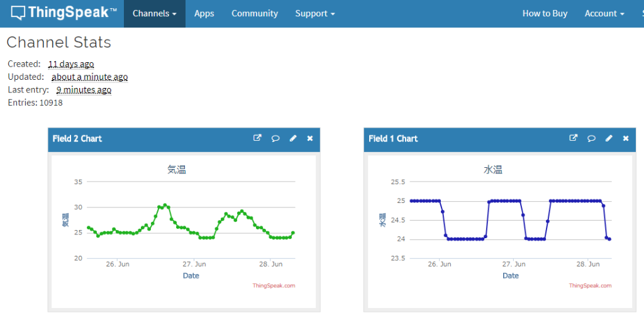Click the peak data point on 気温 chart

coord(165,205)
